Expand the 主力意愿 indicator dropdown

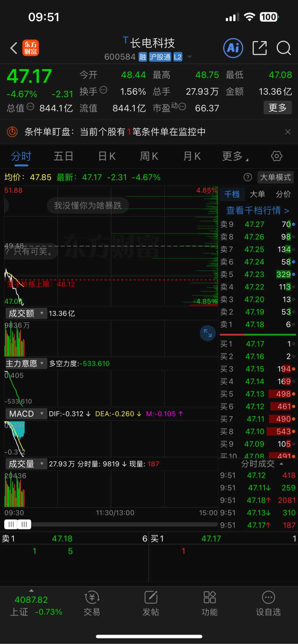[x=26, y=363]
